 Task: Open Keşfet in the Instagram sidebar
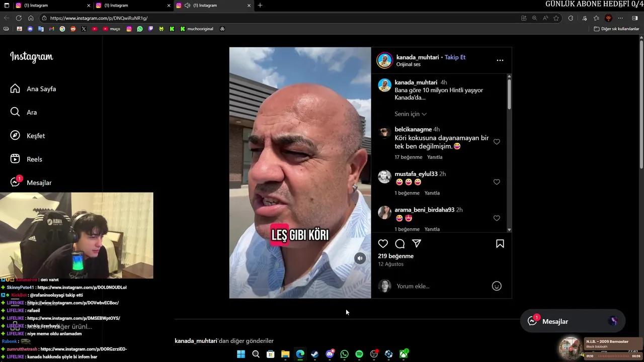[28, 136]
